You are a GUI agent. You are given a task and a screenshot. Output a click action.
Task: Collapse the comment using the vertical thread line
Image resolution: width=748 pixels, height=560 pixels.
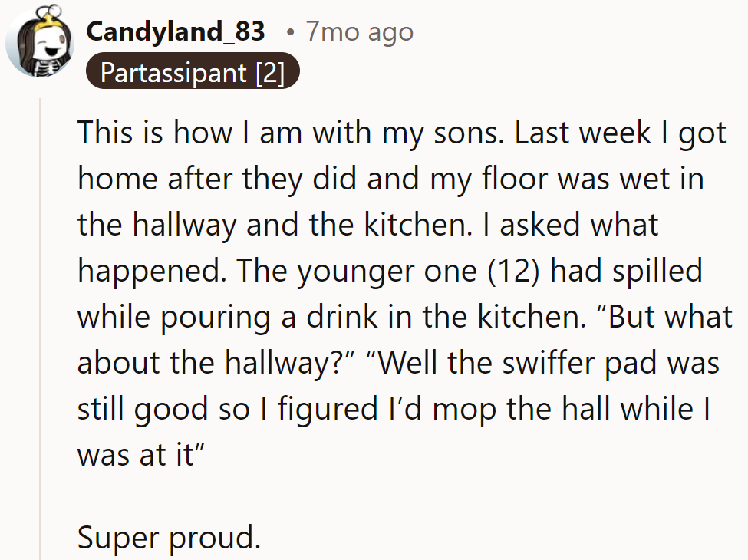click(x=40, y=330)
